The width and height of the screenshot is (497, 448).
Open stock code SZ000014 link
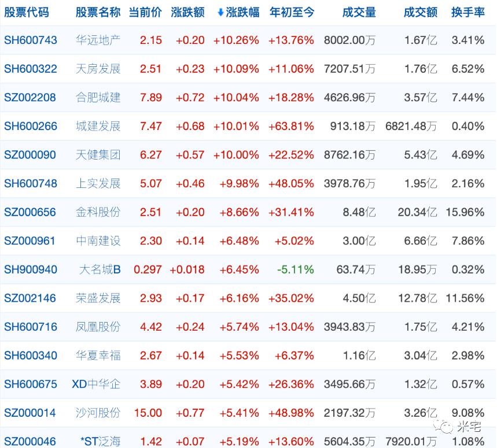point(30,413)
